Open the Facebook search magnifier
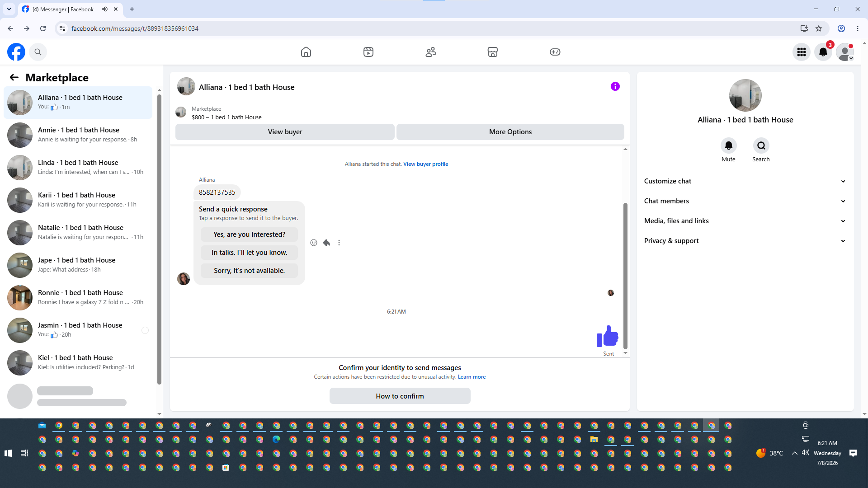 point(38,52)
